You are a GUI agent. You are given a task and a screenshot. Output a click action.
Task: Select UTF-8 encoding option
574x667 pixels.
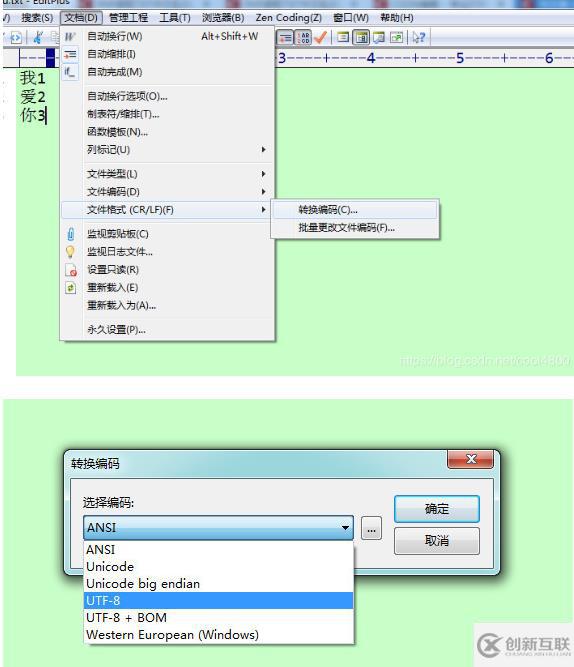pyautogui.click(x=219, y=601)
